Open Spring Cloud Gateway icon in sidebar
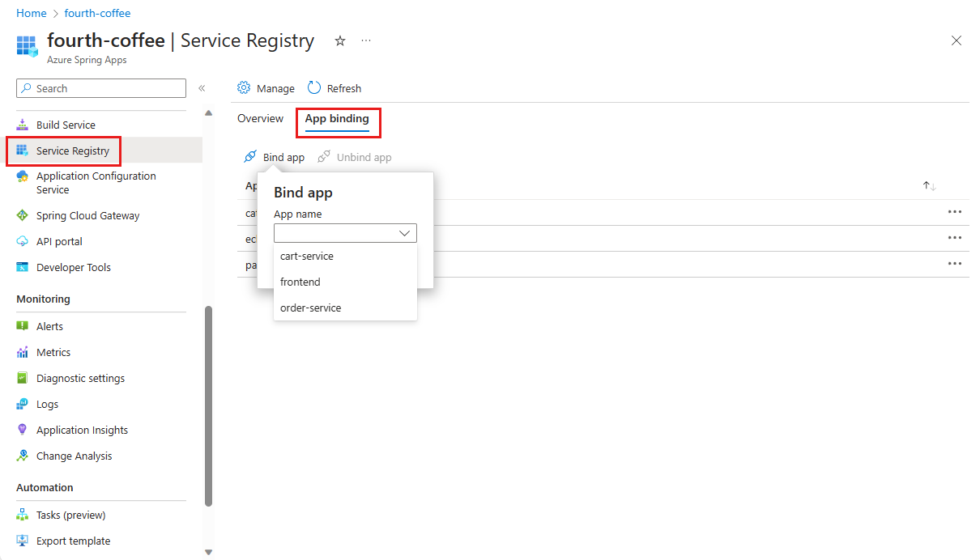The height and width of the screenshot is (560, 980). pos(23,215)
